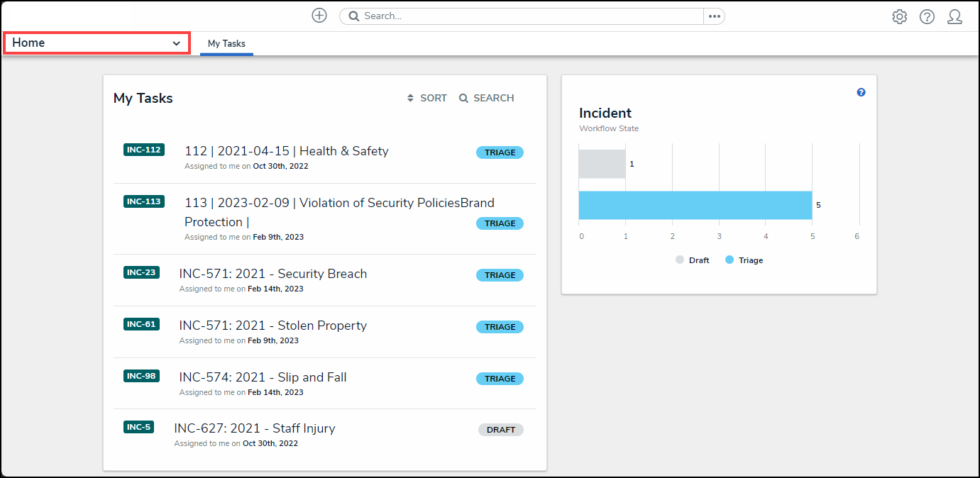The width and height of the screenshot is (980, 478).
Task: Click the sort arrows icon in My Tasks
Action: pyautogui.click(x=410, y=98)
